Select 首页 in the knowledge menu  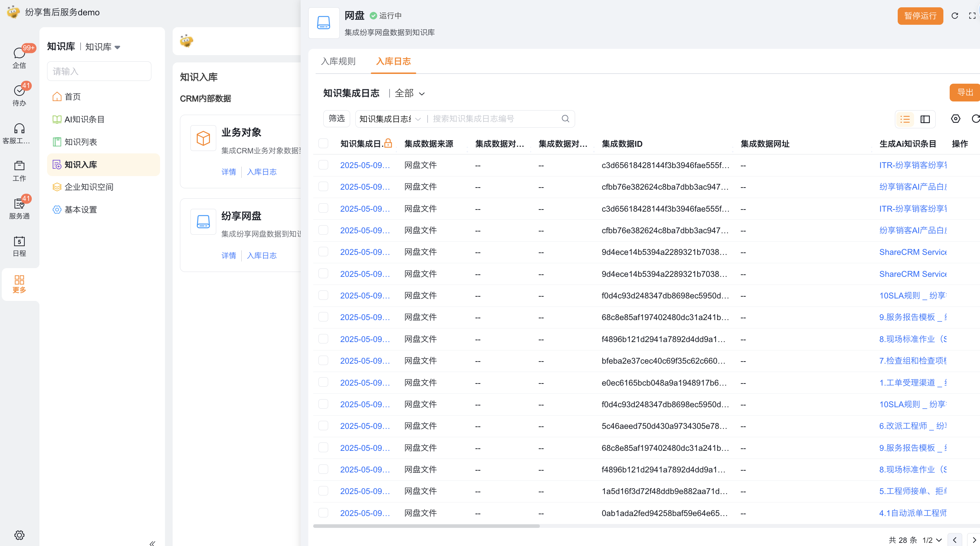pos(103,97)
